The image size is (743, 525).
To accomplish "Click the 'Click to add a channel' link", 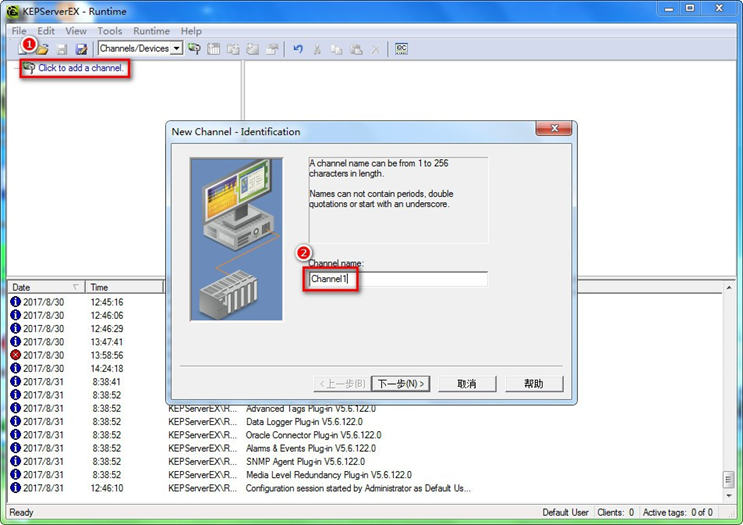I will click(81, 68).
